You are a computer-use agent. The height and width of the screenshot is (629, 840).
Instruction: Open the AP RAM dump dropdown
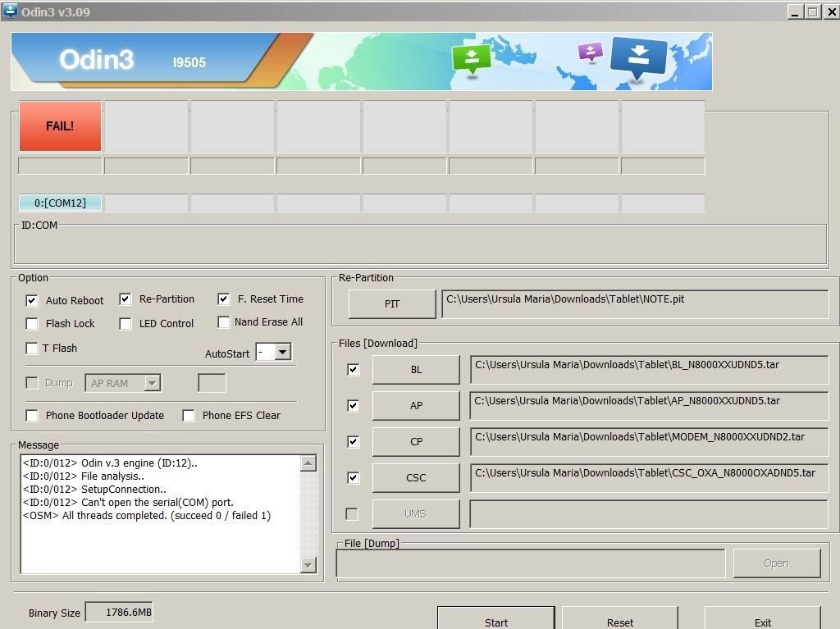coord(152,383)
